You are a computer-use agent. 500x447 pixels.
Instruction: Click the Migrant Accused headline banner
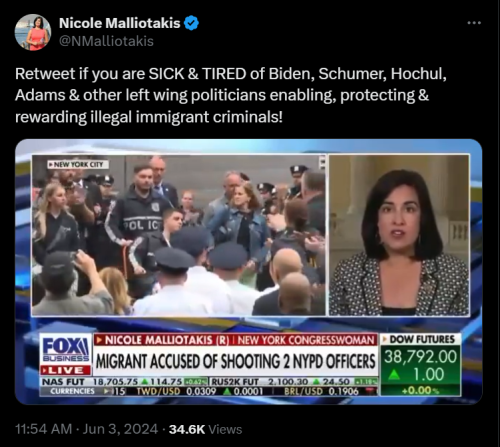pos(235,361)
